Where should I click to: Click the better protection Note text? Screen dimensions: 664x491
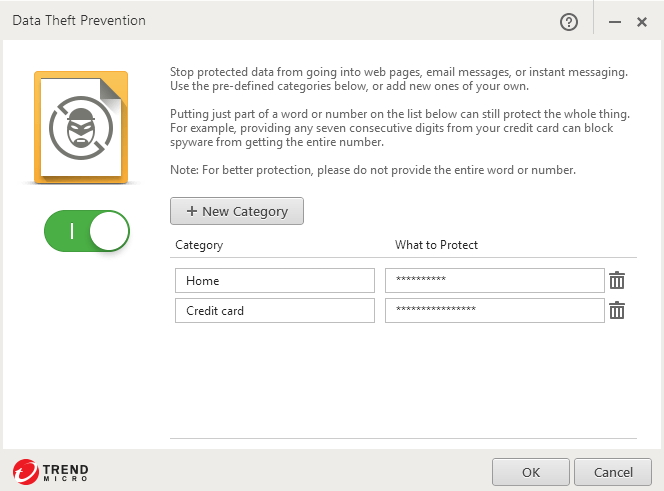point(373,170)
